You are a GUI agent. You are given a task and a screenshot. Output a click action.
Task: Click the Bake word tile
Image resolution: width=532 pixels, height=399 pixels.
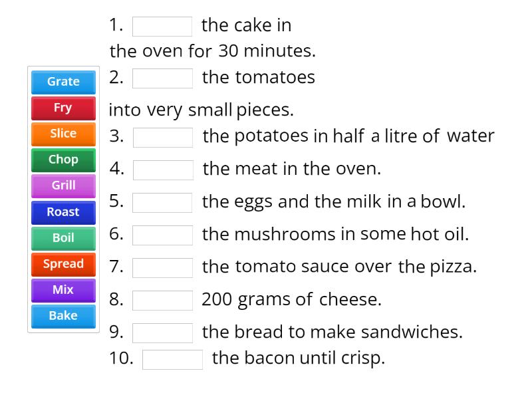(63, 316)
